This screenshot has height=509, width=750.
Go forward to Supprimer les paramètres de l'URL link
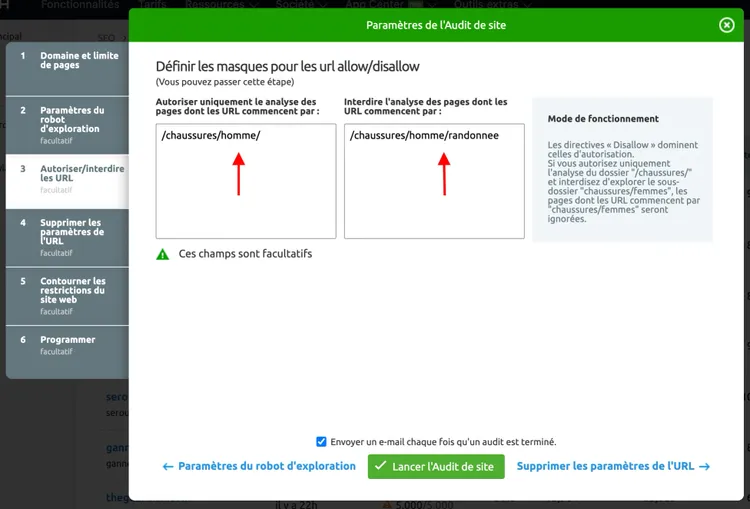click(613, 466)
